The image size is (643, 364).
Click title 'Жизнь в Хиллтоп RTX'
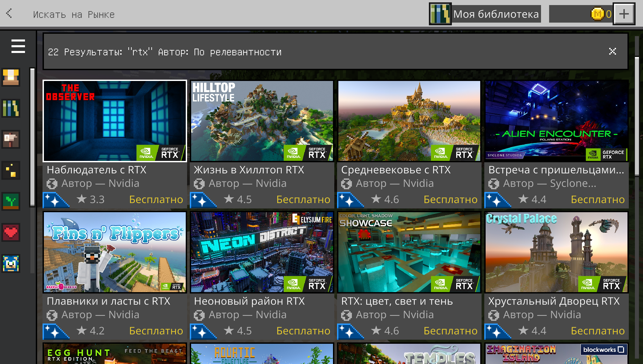[249, 170]
